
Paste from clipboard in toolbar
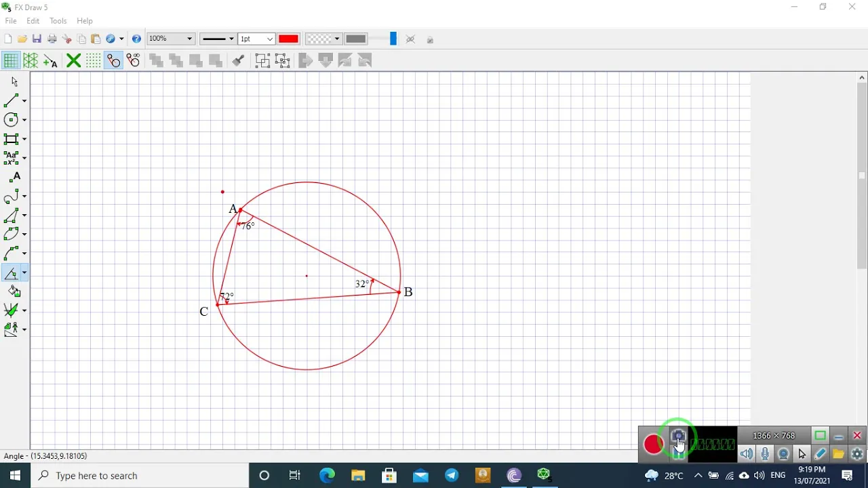(x=96, y=39)
